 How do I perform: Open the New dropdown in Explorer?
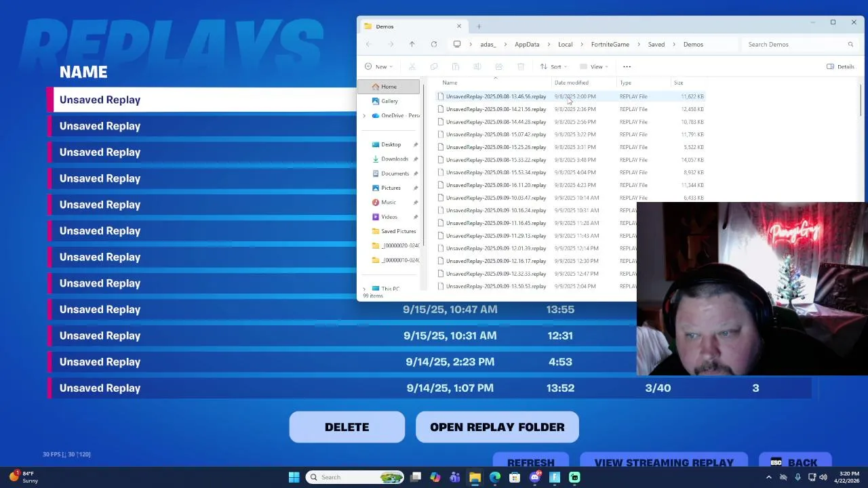click(378, 66)
